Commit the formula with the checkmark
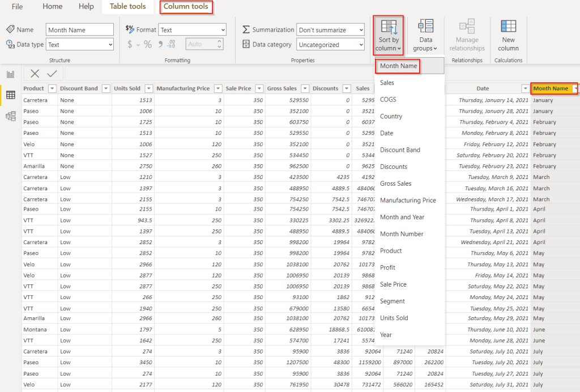 pos(52,74)
